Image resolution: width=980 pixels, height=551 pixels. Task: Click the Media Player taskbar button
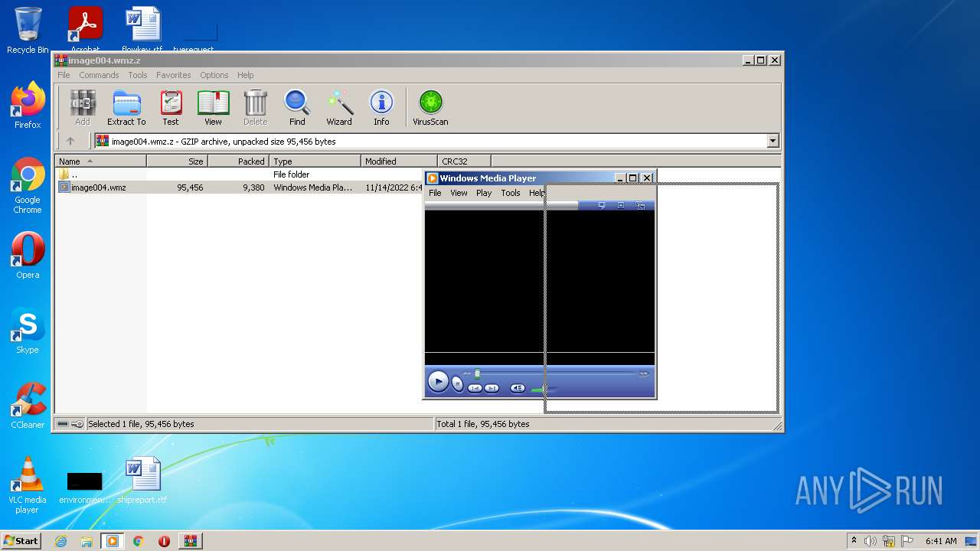tap(113, 541)
